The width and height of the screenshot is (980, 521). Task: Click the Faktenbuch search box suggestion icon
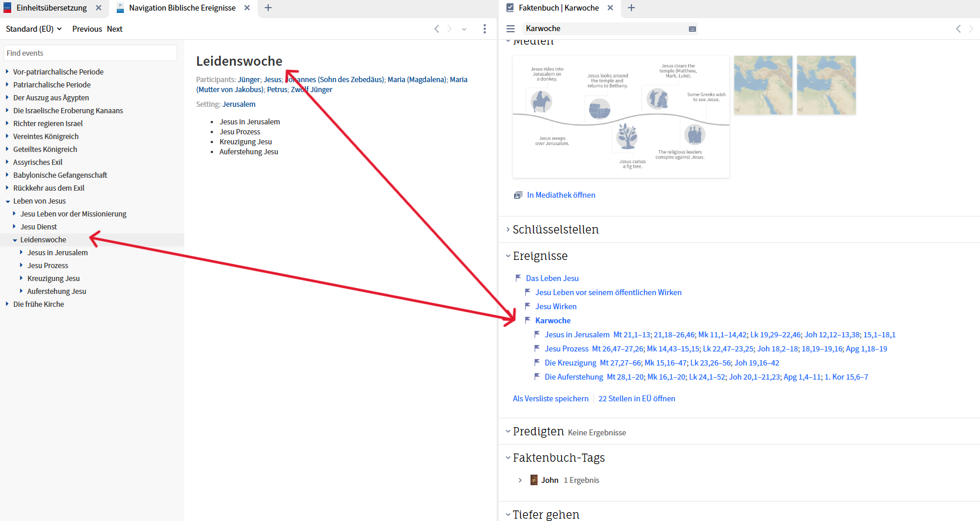(x=692, y=29)
